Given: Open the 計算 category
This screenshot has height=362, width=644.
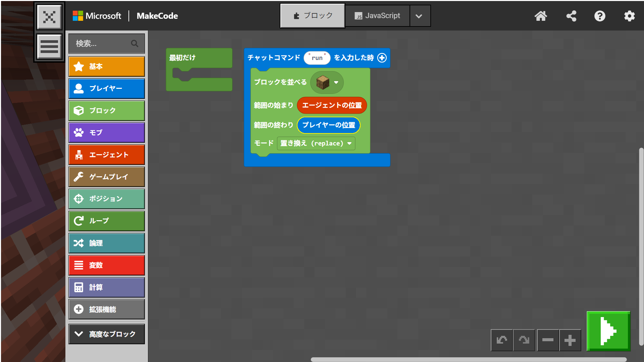Looking at the screenshot, I should (107, 287).
